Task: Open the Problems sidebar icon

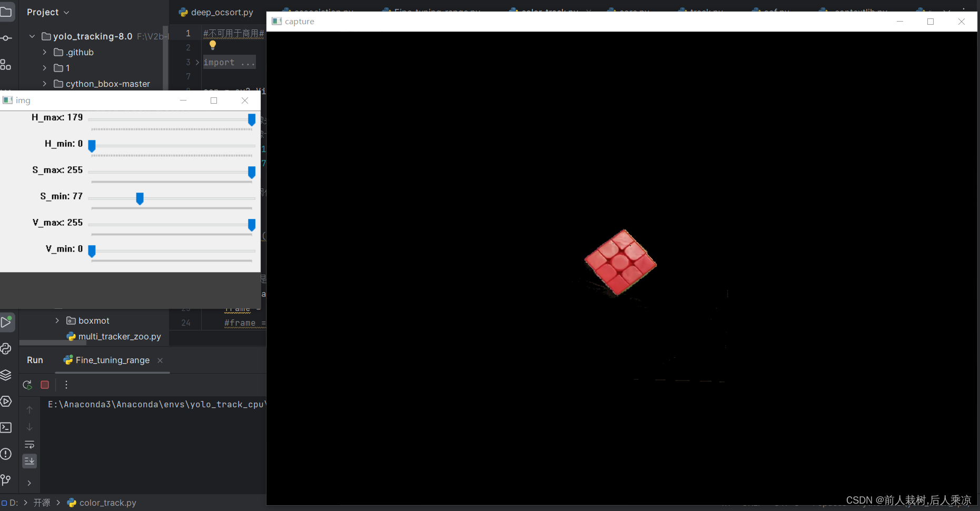Action: click(6, 454)
